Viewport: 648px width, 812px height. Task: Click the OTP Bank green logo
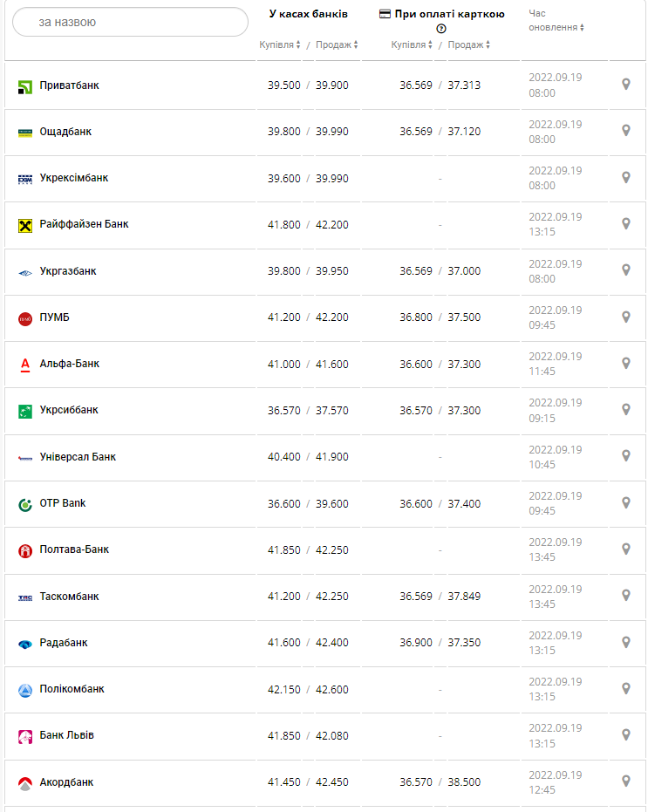click(x=25, y=504)
